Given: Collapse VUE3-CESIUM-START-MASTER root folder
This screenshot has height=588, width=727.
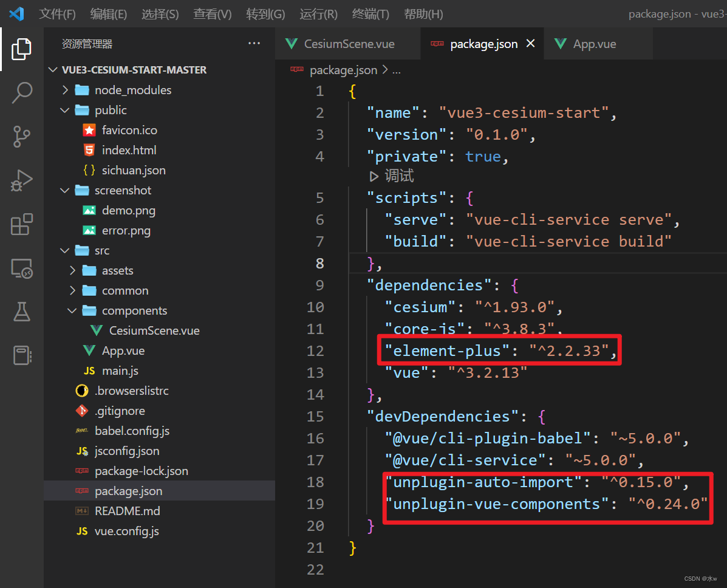Looking at the screenshot, I should [x=53, y=70].
